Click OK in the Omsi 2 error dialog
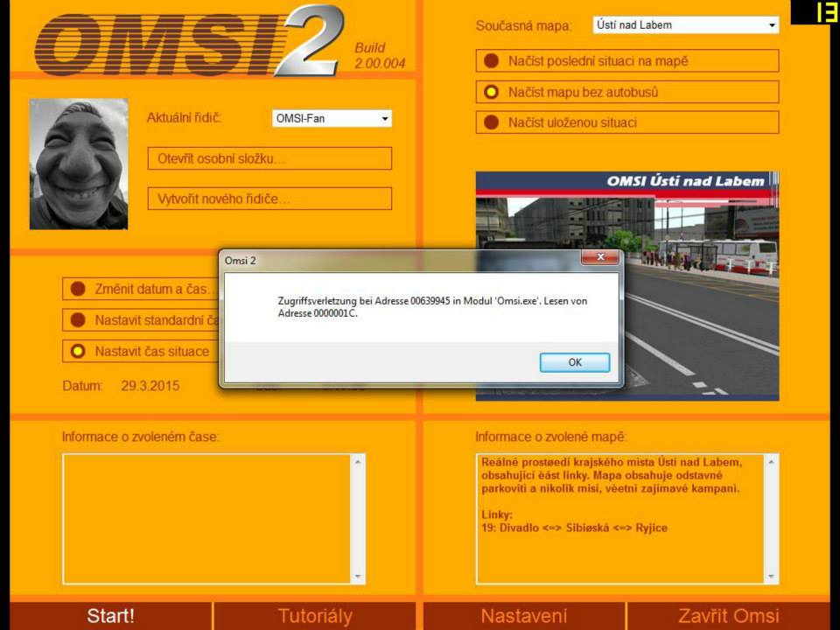Image resolution: width=840 pixels, height=630 pixels. pyautogui.click(x=574, y=362)
